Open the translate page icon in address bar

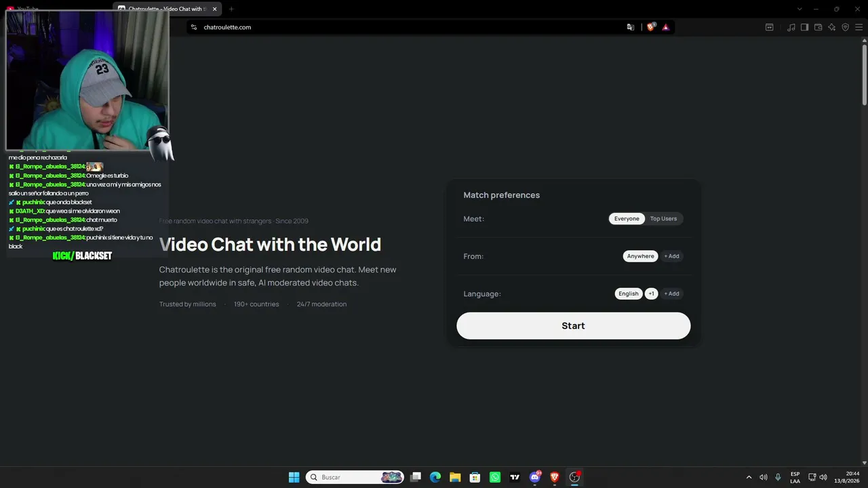[631, 27]
